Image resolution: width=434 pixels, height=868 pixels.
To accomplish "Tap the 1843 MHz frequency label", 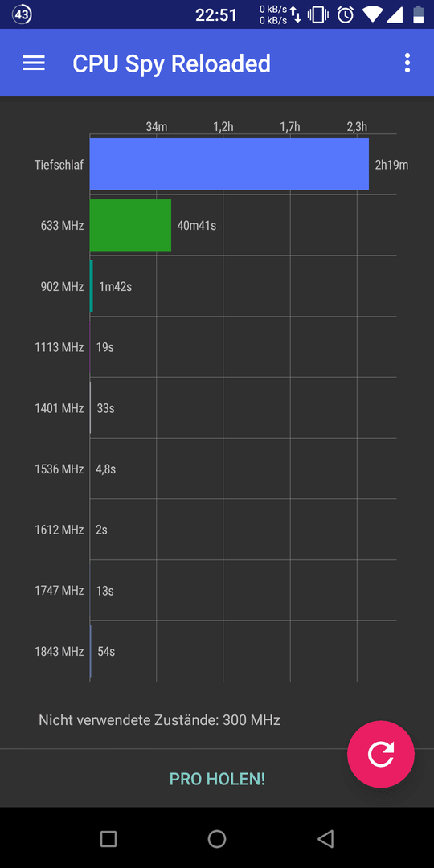I will pyautogui.click(x=59, y=652).
